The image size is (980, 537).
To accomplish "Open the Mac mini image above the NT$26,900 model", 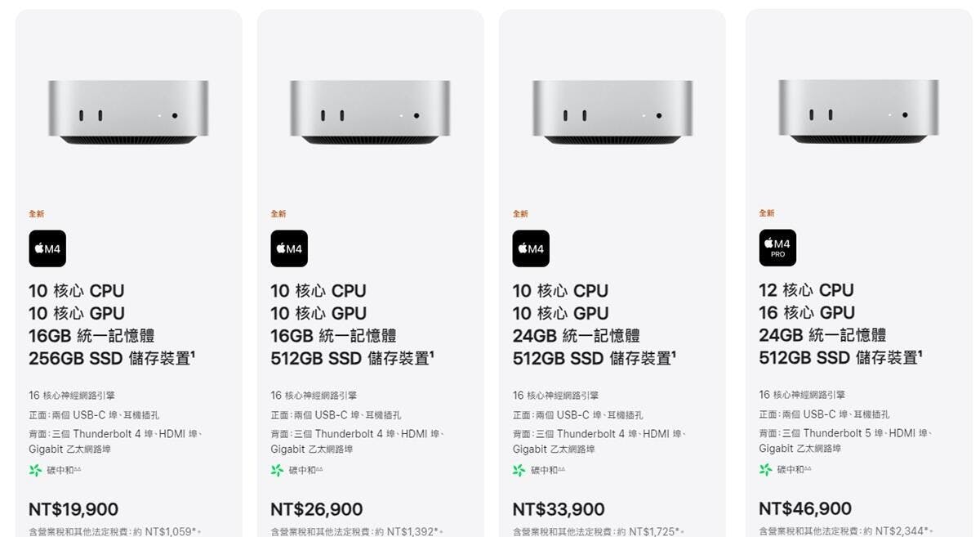I will tap(370, 112).
